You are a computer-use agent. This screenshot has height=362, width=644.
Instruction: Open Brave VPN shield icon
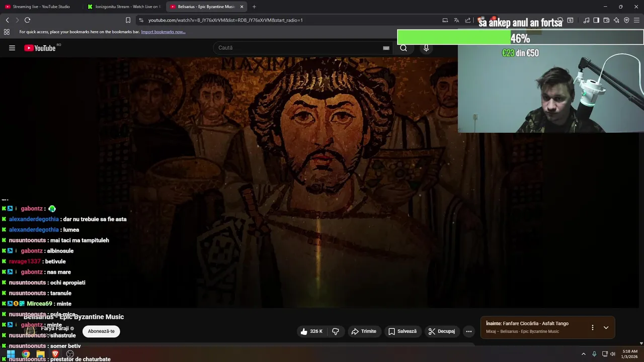626,20
